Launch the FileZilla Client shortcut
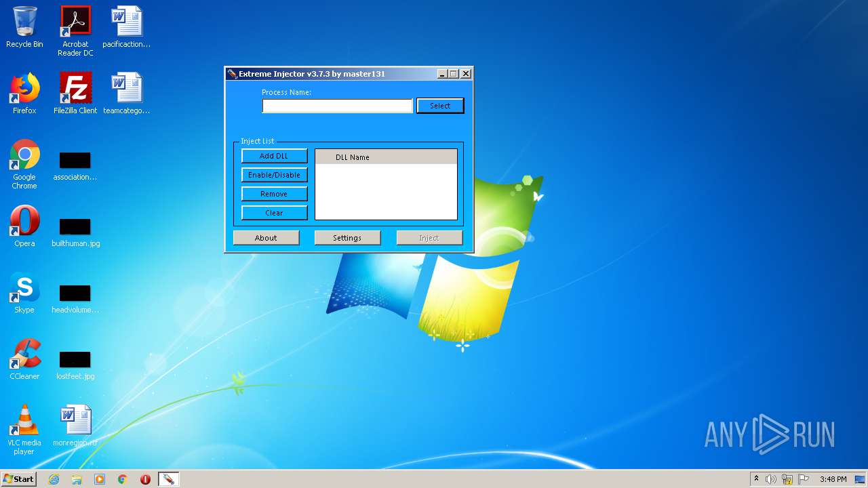Image resolution: width=868 pixels, height=488 pixels. click(x=75, y=94)
